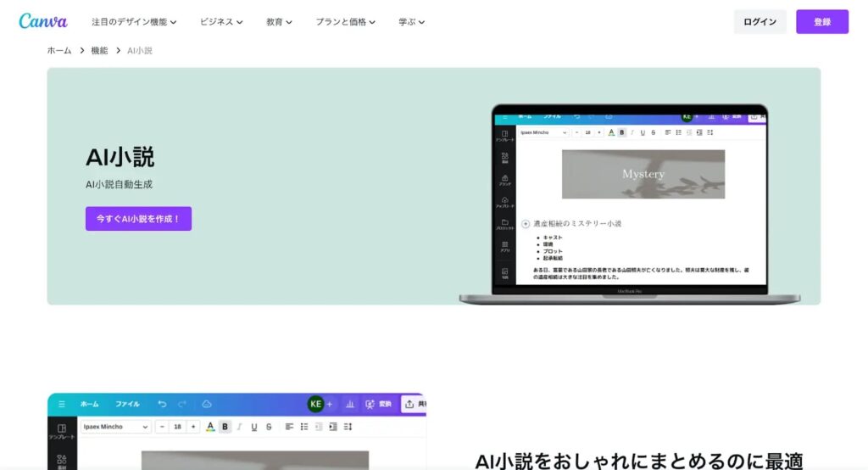868x470 pixels.
Task: Open the ファイル menu in lower editor preview
Action: (x=127, y=404)
